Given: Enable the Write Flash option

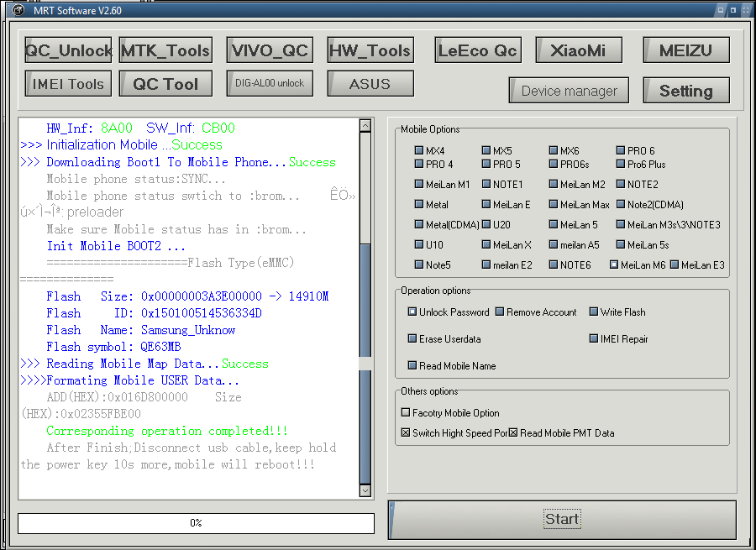Looking at the screenshot, I should pyautogui.click(x=594, y=312).
